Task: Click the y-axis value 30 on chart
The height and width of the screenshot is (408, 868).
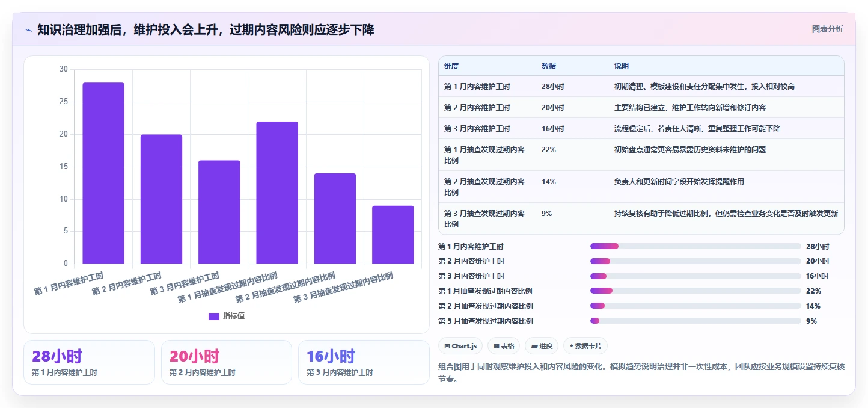Action: point(64,69)
